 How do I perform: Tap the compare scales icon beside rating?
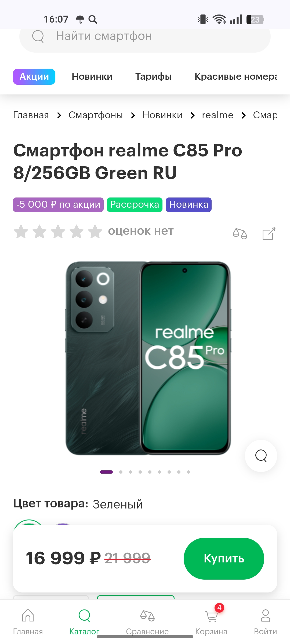click(x=240, y=234)
